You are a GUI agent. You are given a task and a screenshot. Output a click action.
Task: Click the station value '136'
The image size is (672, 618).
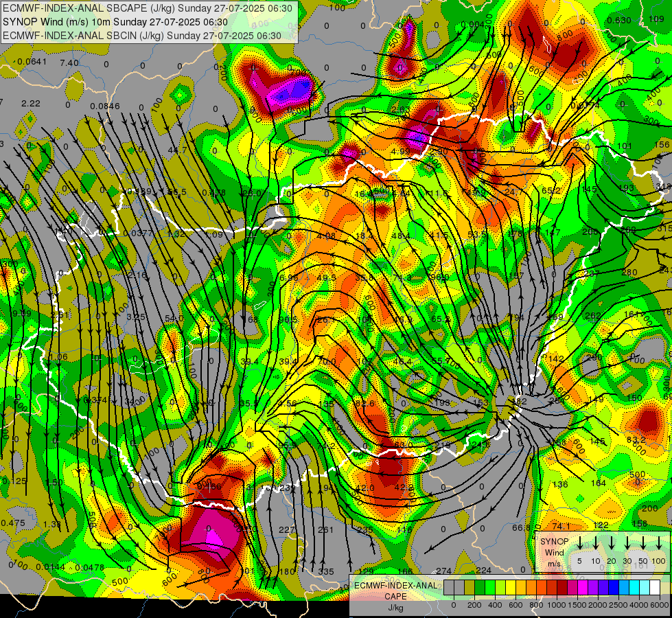[x=560, y=485]
